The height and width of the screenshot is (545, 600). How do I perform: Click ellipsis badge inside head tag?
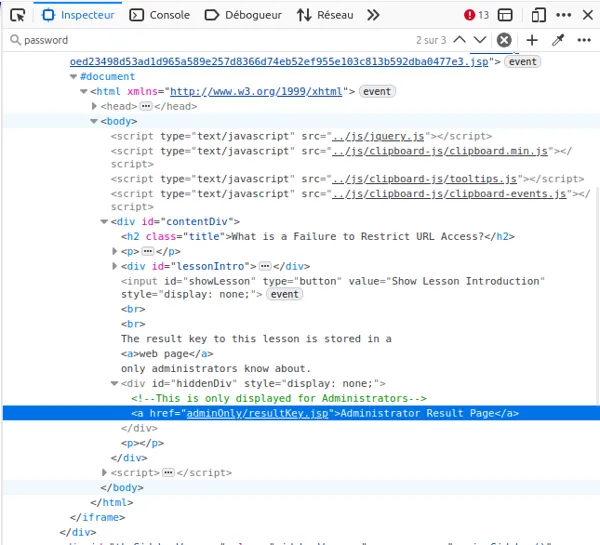point(146,106)
